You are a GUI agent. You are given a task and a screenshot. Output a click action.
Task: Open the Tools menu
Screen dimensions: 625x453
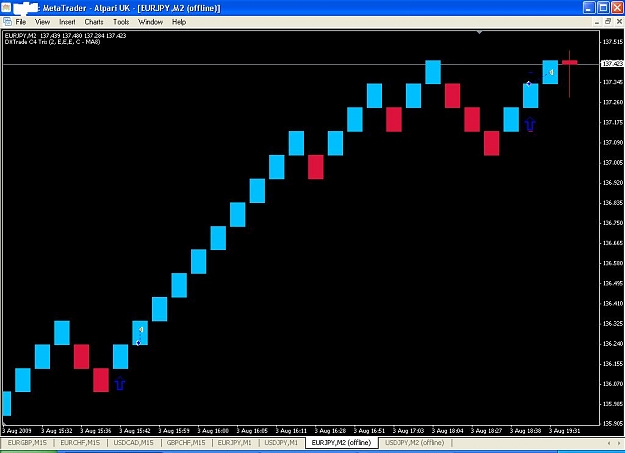pos(121,22)
